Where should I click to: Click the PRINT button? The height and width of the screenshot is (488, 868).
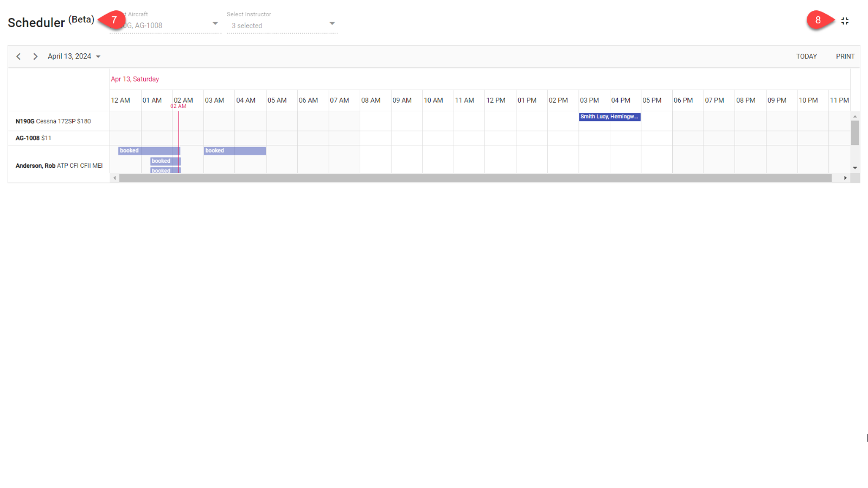point(845,56)
